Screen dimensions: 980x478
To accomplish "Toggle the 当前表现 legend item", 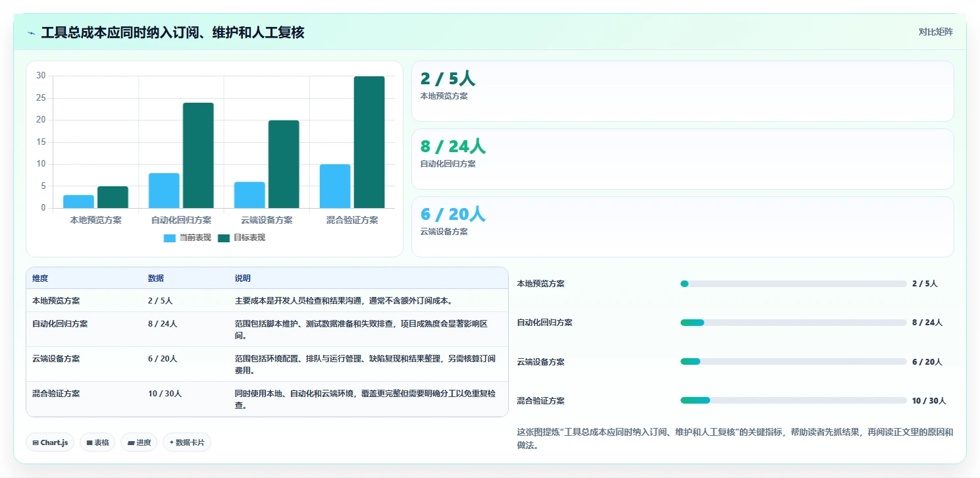I will (188, 238).
